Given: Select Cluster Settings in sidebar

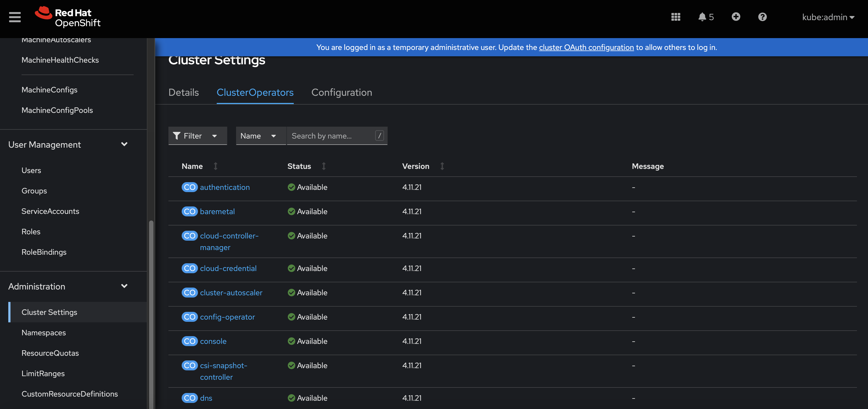Looking at the screenshot, I should click(x=78, y=312).
